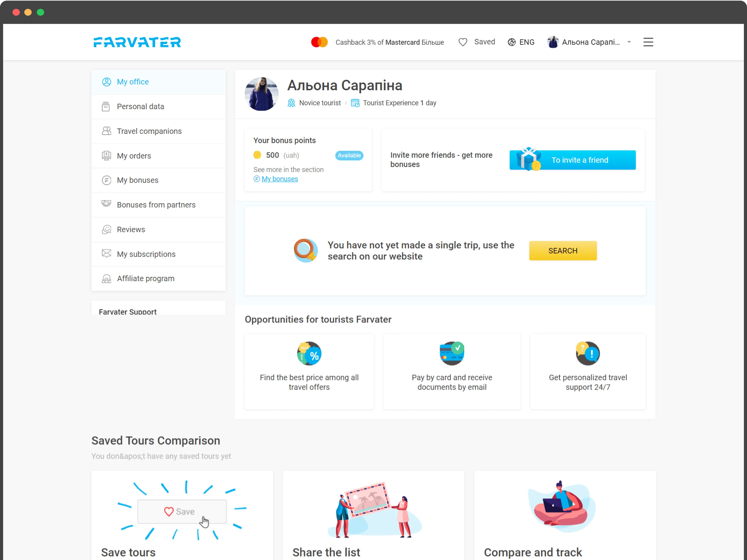Open the hamburger menu icon

[x=648, y=42]
